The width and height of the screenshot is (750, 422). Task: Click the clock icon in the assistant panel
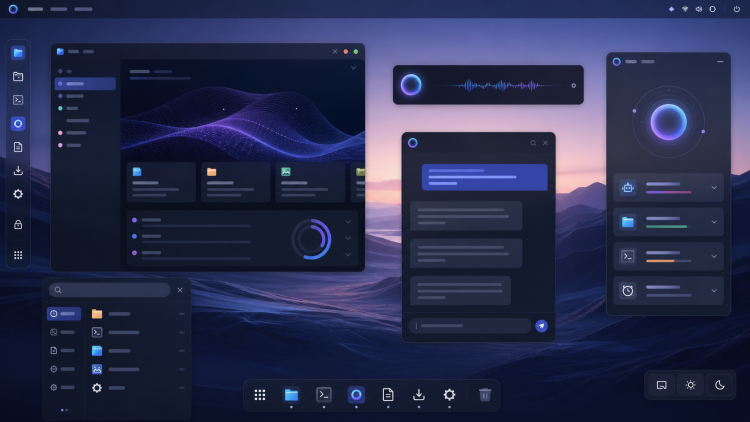(628, 290)
